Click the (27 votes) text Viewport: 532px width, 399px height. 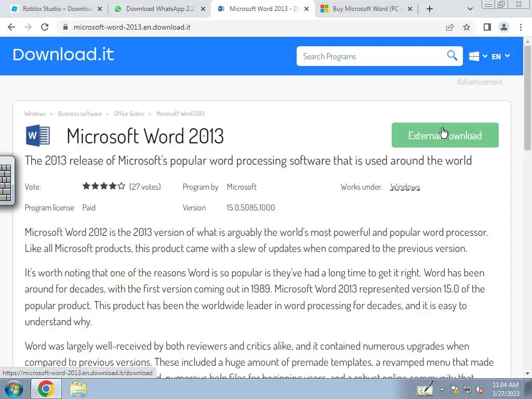pyautogui.click(x=145, y=187)
